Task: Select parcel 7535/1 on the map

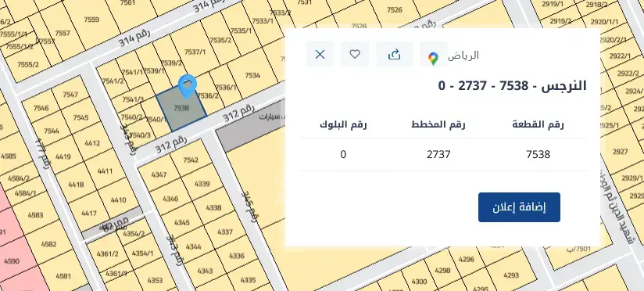Action: 241,31
